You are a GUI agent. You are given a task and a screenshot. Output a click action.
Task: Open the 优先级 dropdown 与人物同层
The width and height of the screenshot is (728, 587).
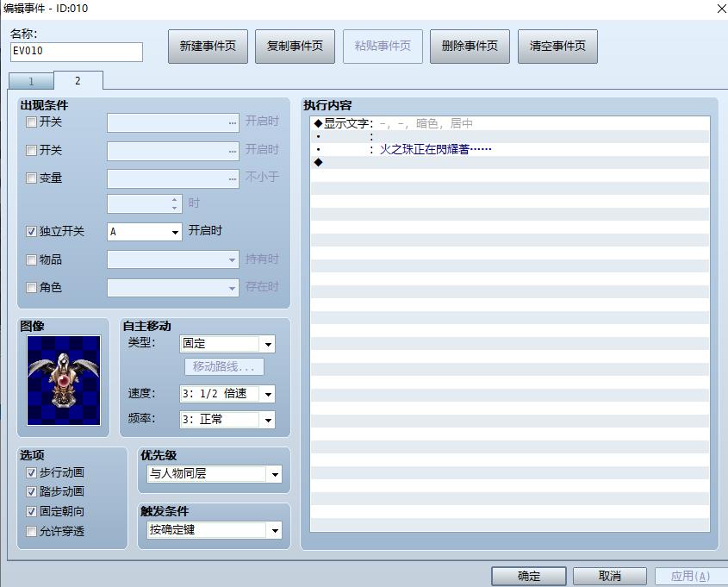[x=215, y=474]
